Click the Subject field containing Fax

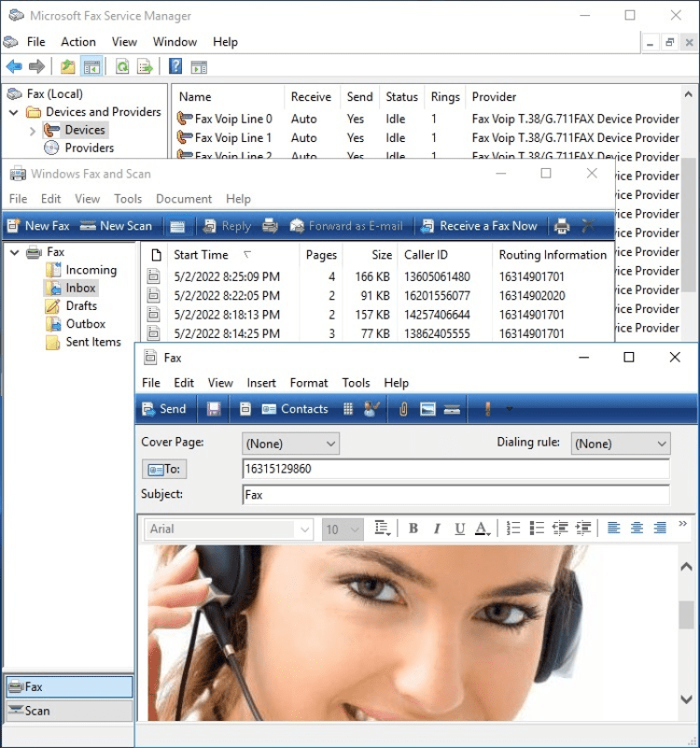coord(455,495)
